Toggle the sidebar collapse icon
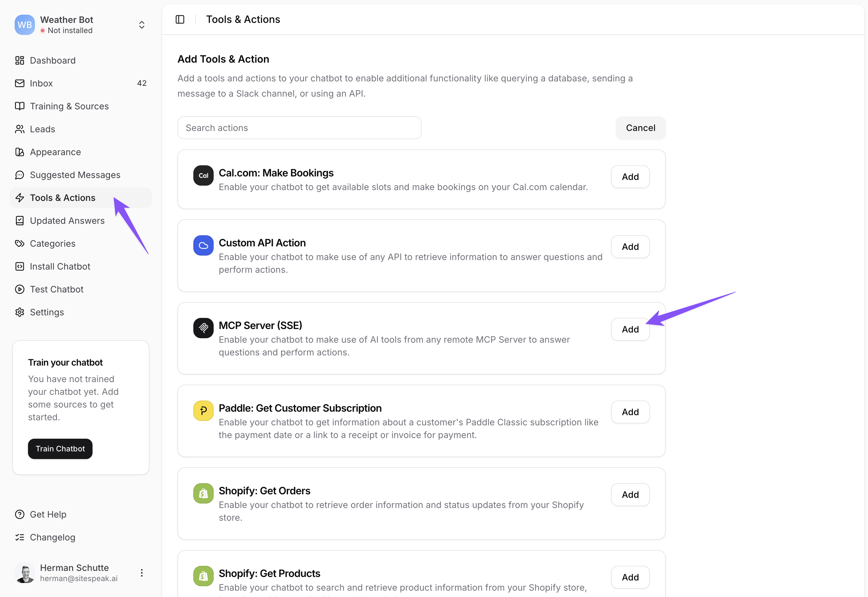868x597 pixels. pos(180,19)
